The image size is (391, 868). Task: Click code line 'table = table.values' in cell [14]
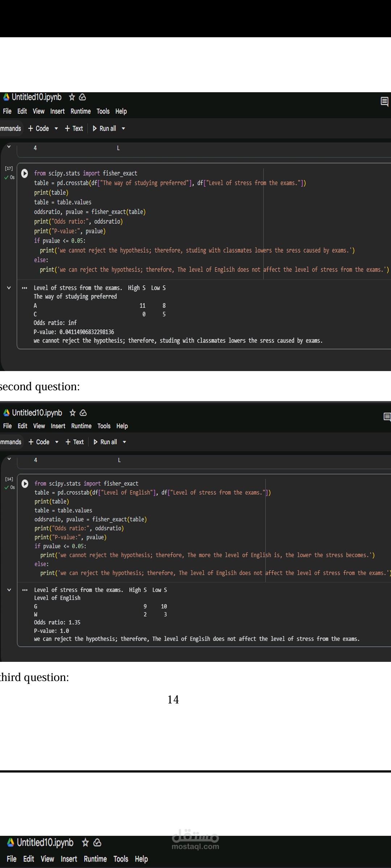[63, 510]
